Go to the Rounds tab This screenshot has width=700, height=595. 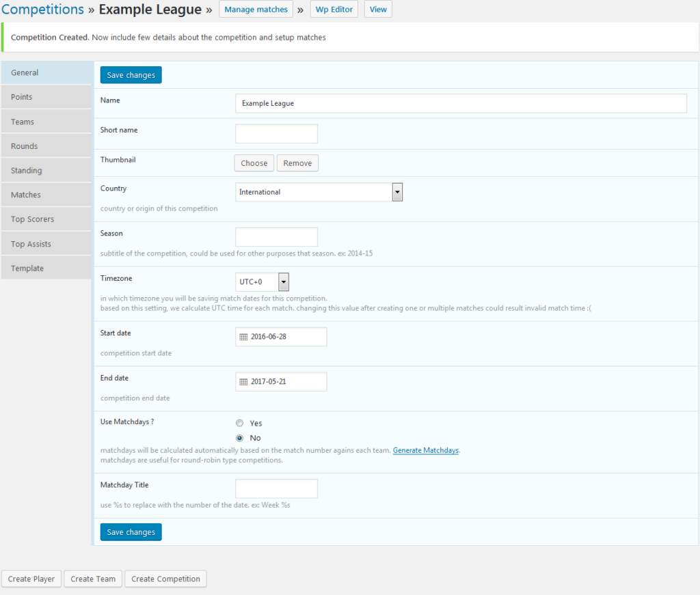[46, 146]
